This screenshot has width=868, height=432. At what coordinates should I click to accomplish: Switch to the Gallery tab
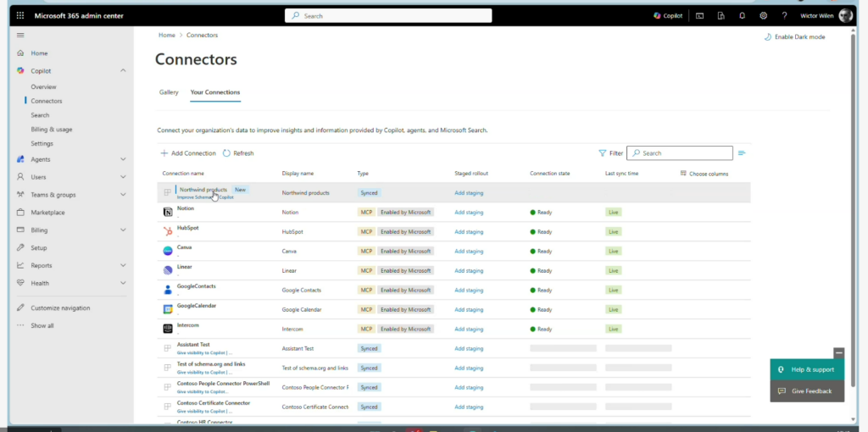169,92
